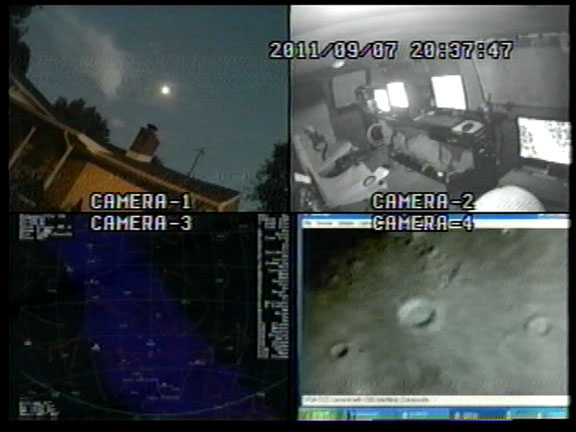Open the second menu in Camera-4 window
The width and height of the screenshot is (576, 432).
(324, 223)
